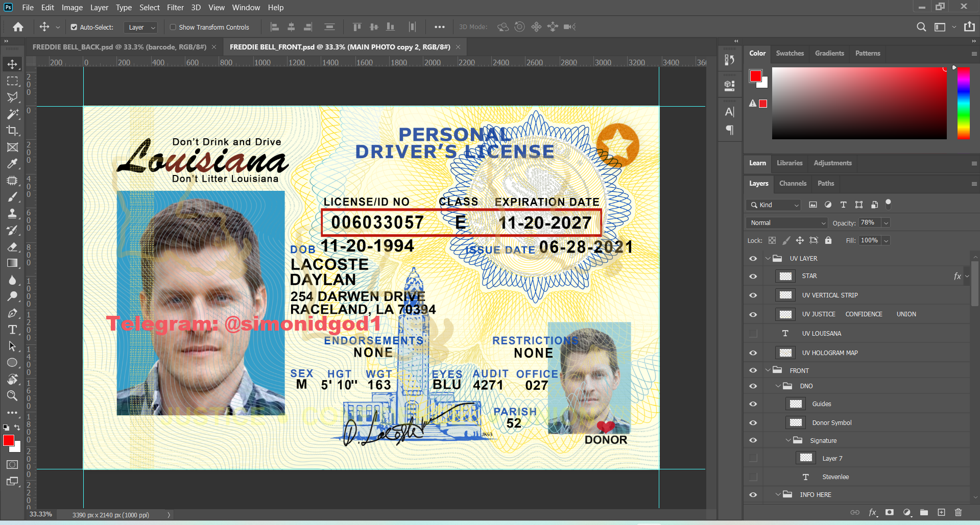Select the Eyedropper tool
Viewport: 980px width, 525px height.
(x=12, y=164)
